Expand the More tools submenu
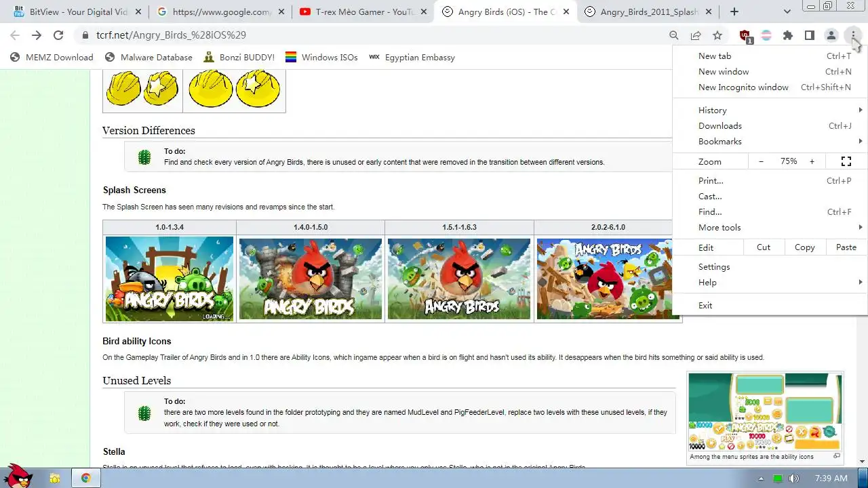 pyautogui.click(x=770, y=228)
